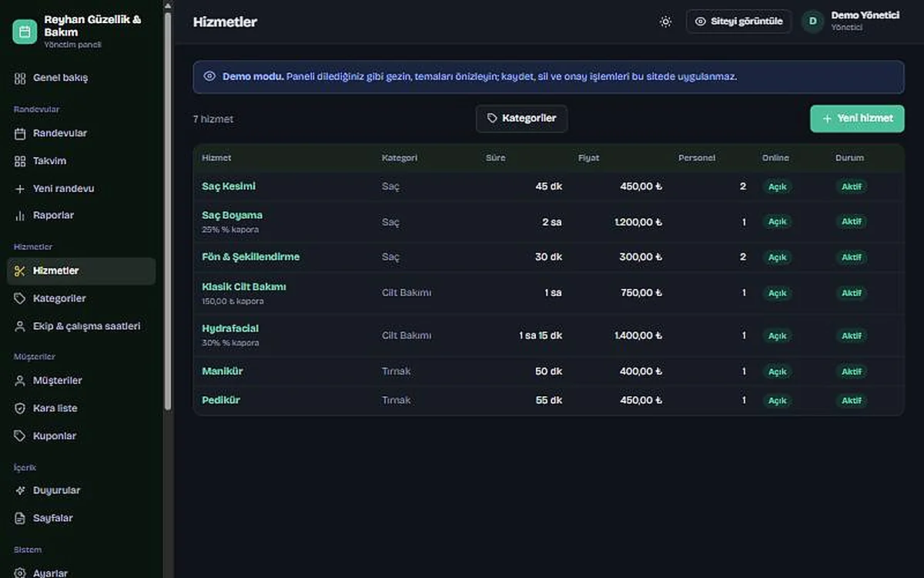Click the 7 hizmet count text

coord(213,119)
